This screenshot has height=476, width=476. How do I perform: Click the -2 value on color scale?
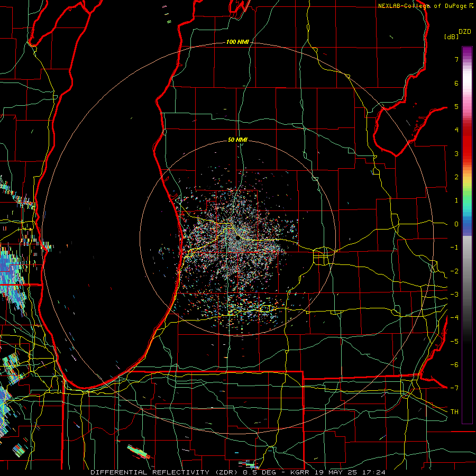coord(454,271)
